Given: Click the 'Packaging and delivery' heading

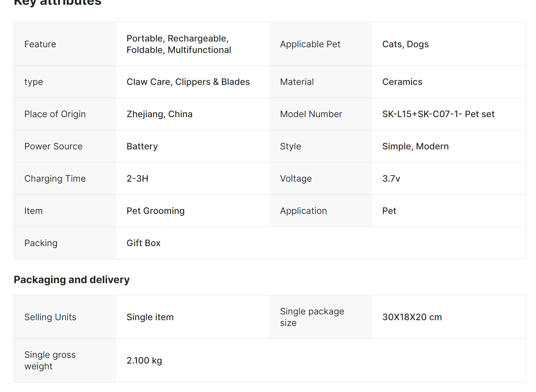Looking at the screenshot, I should 71,280.
